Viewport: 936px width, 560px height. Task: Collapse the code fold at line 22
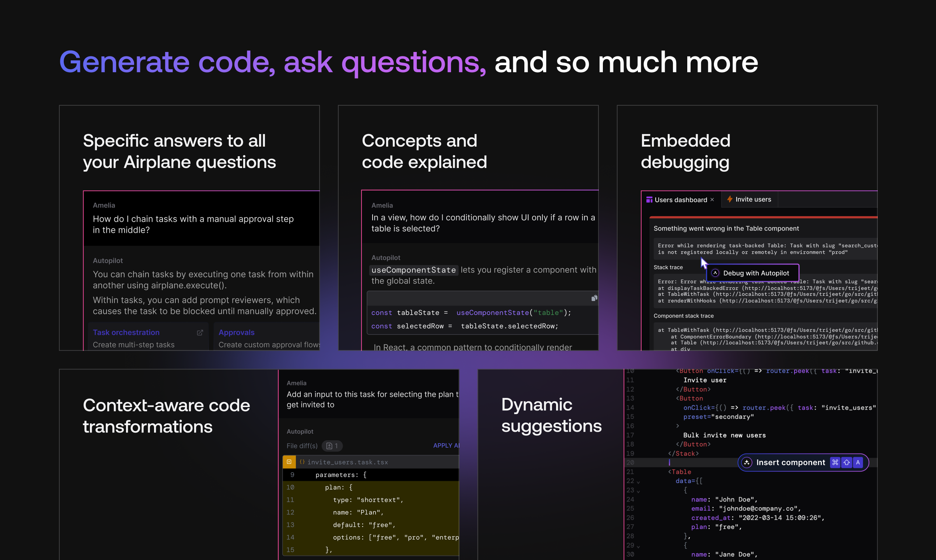point(638,482)
